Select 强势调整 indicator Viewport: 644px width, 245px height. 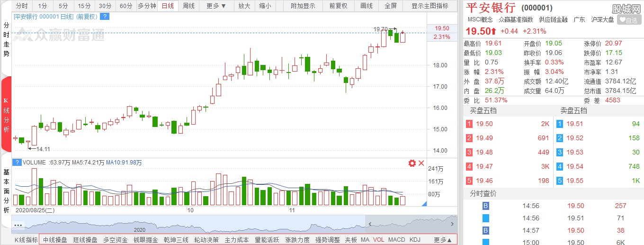point(328,240)
